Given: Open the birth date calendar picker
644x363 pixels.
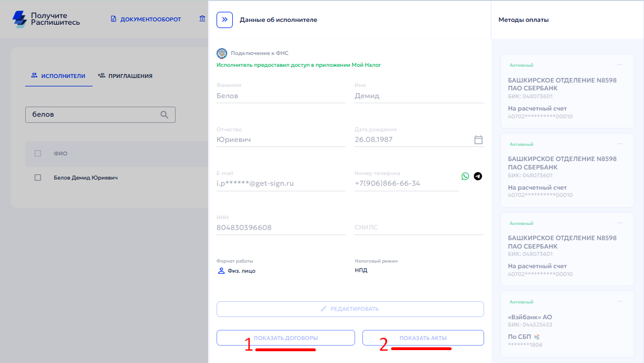Looking at the screenshot, I should (479, 140).
